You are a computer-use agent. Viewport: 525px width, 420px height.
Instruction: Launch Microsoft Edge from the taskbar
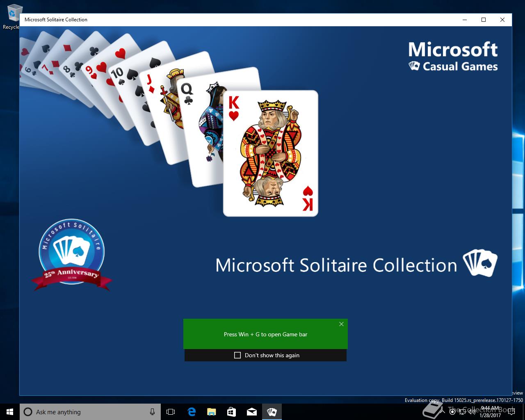click(x=191, y=412)
